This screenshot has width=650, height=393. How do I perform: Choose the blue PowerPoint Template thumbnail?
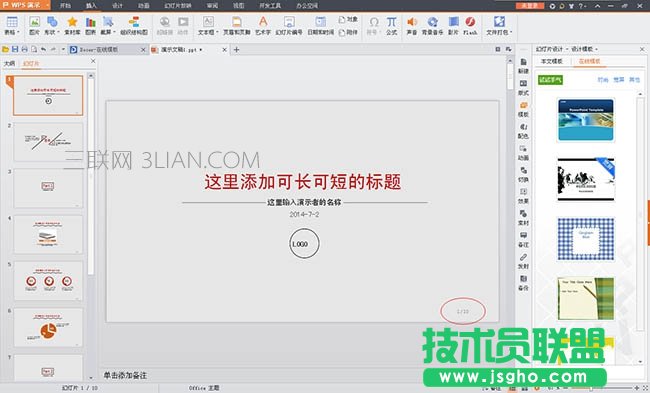(586, 120)
